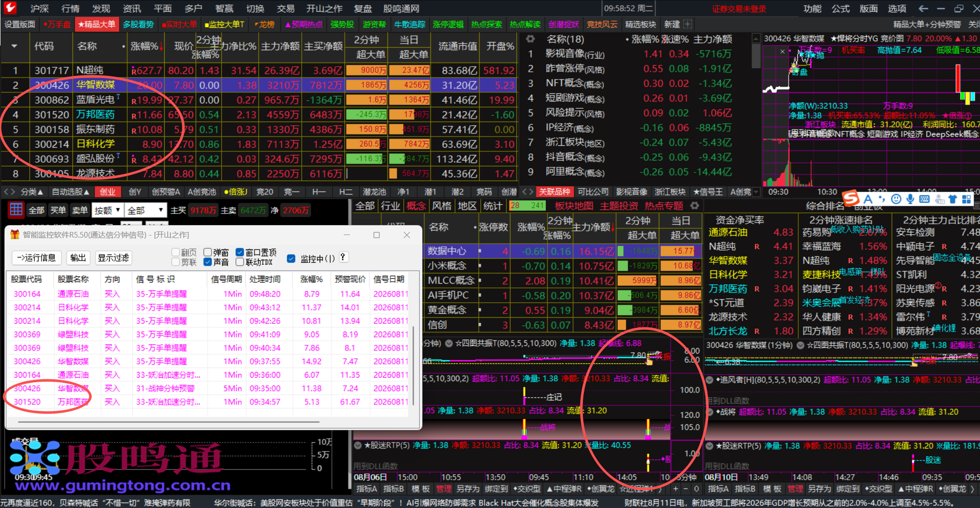Click the red grid view icon
The height and width of the screenshot is (508, 980).
pos(16,209)
